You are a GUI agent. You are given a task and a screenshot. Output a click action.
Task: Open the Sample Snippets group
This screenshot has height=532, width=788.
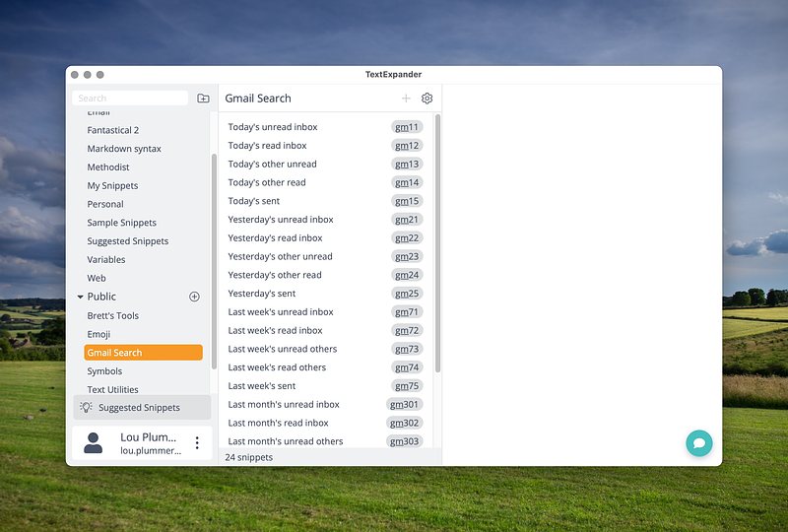(121, 223)
